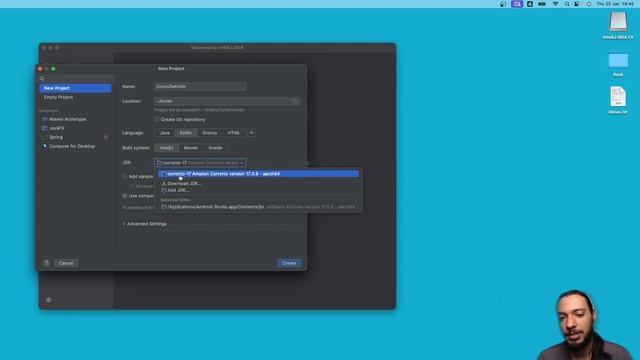The height and width of the screenshot is (360, 640).
Task: Click the Maven Archetype generator icon
Action: point(45,119)
